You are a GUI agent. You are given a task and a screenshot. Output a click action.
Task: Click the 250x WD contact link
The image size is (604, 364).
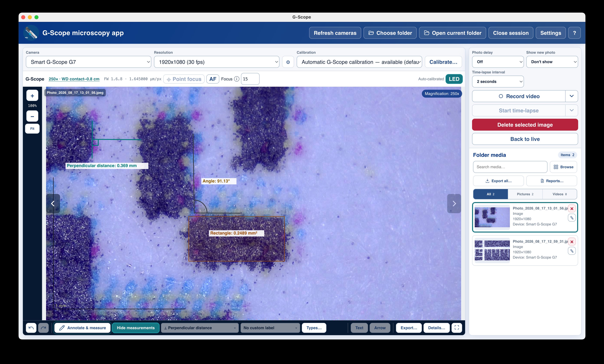click(74, 79)
